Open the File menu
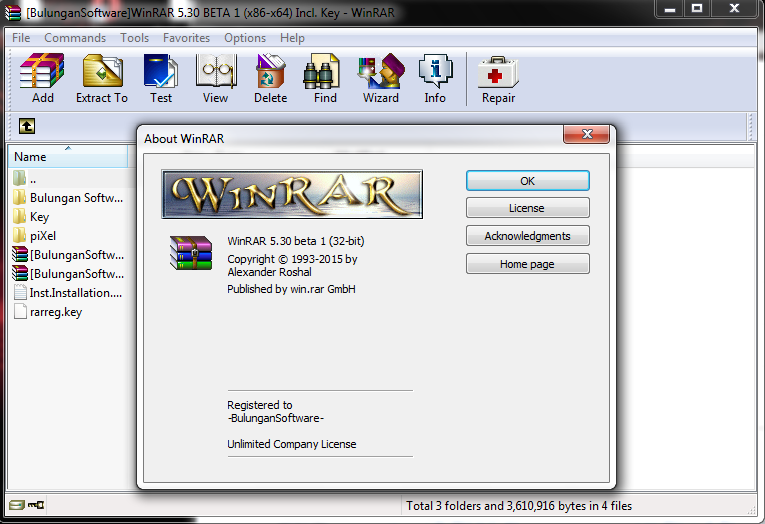The width and height of the screenshot is (765, 524). point(21,38)
